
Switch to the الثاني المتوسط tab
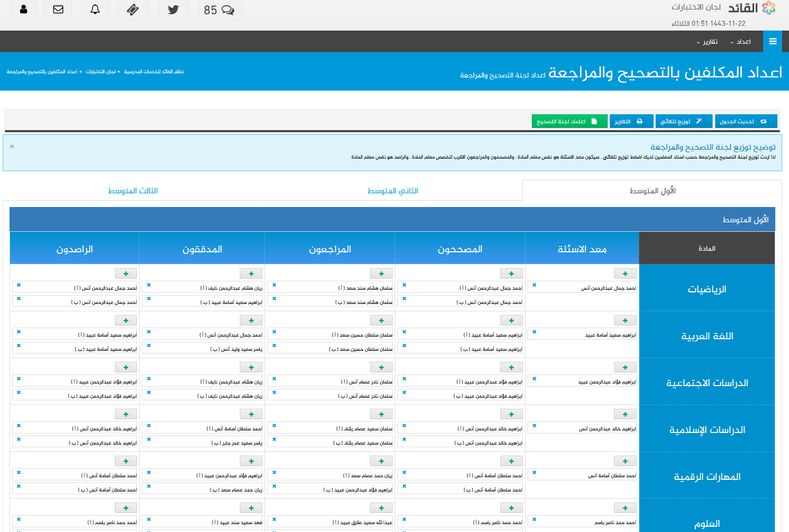393,191
